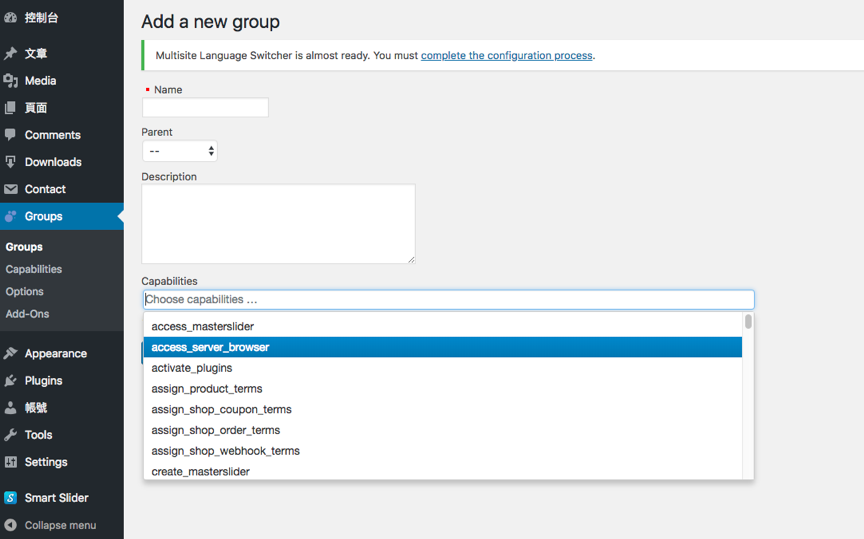Image resolution: width=864 pixels, height=539 pixels.
Task: Open the Options submenu under Groups
Action: point(25,292)
